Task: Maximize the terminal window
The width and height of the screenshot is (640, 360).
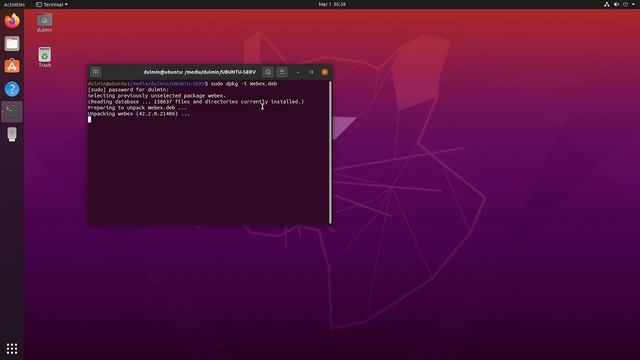Action: pos(311,72)
